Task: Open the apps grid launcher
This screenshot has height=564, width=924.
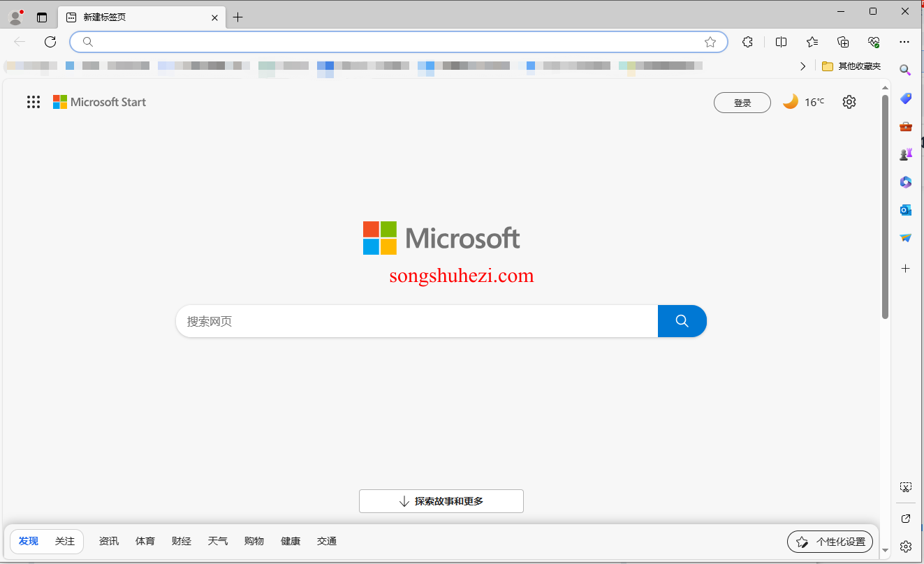Action: coord(34,102)
